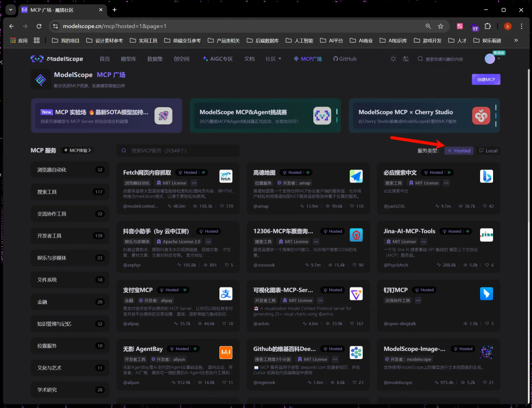Filter by 金融 category
Viewport: 532px width, 408px height.
pyautogui.click(x=70, y=302)
